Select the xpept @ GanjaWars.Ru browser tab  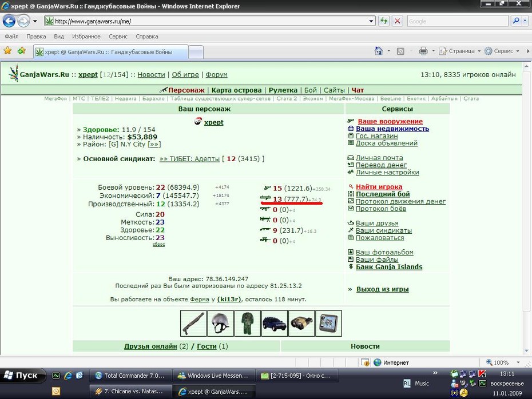[110, 52]
